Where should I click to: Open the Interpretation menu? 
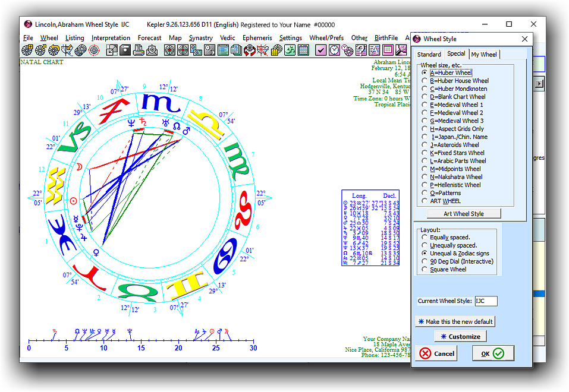[x=111, y=38]
